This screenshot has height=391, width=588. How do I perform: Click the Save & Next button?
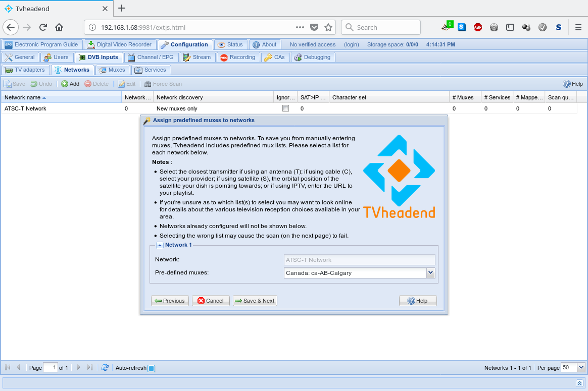[x=255, y=301]
